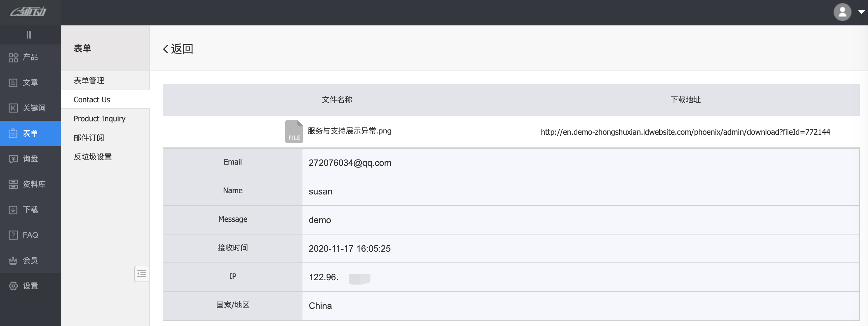Click the Resource Library icon
This screenshot has height=326, width=868.
click(13, 184)
